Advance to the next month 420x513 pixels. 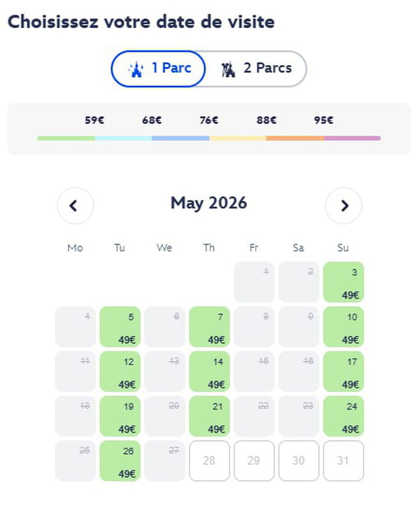[344, 206]
